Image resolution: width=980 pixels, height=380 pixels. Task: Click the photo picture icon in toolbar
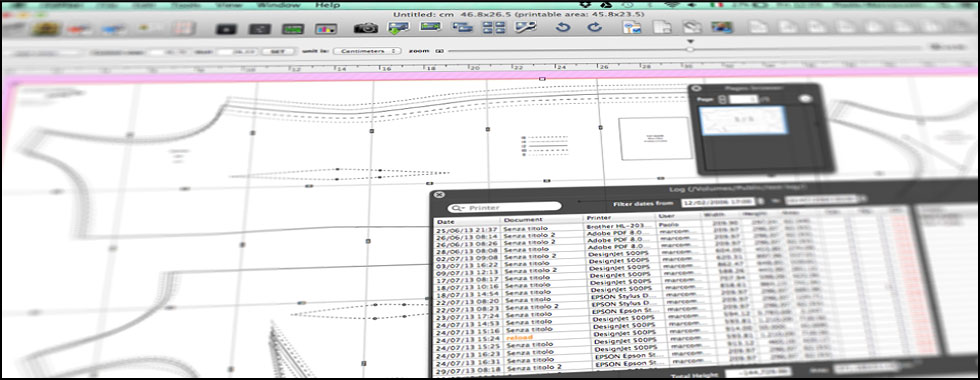tap(722, 28)
